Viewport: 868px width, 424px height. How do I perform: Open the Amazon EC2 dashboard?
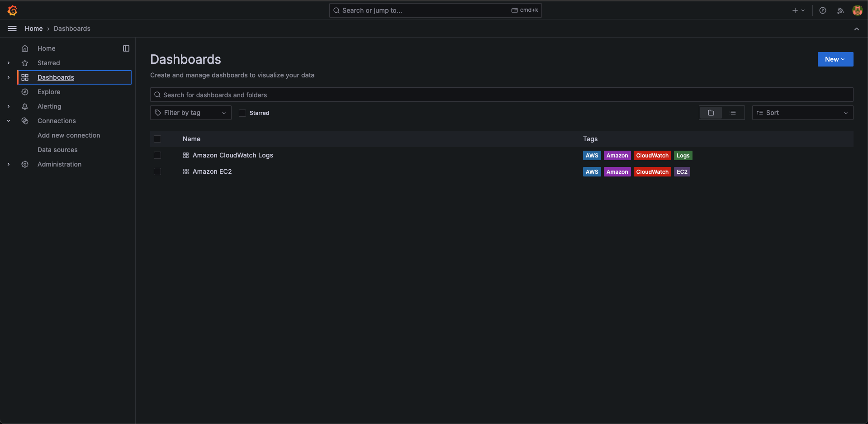(x=212, y=172)
